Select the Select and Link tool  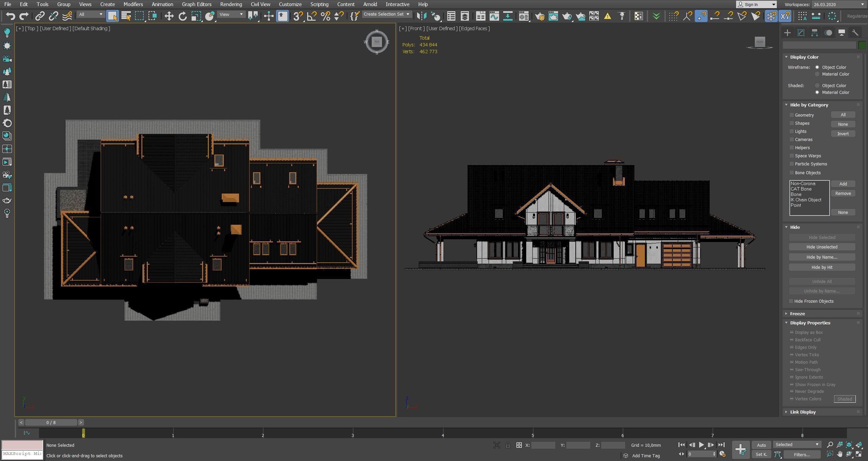(40, 16)
